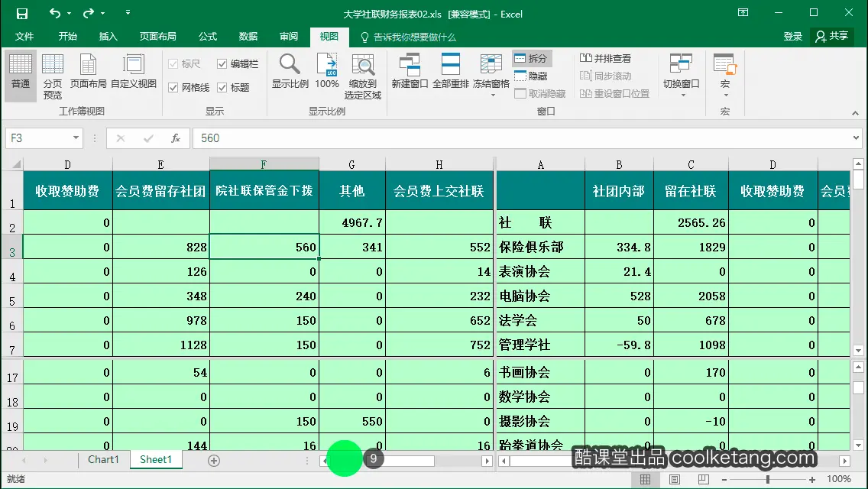The width and height of the screenshot is (868, 489).
Task: Switch to Normal view in status bar
Action: [646, 479]
